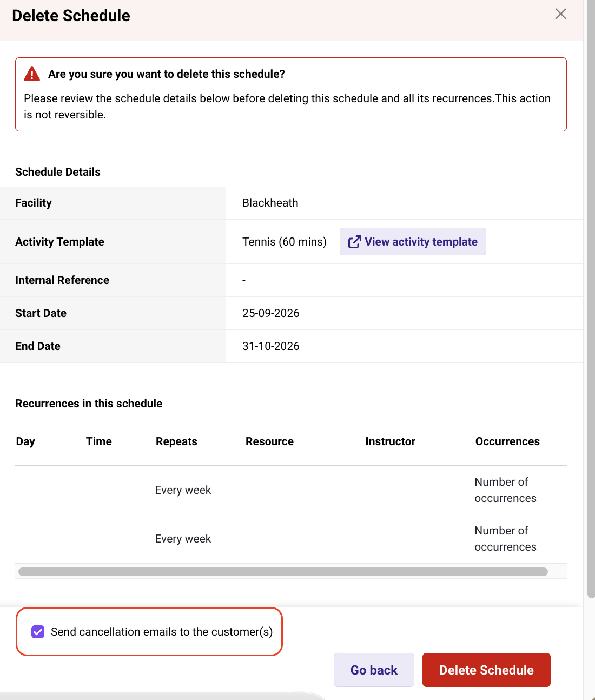
Task: Click the Activity Template label
Action: click(x=59, y=242)
